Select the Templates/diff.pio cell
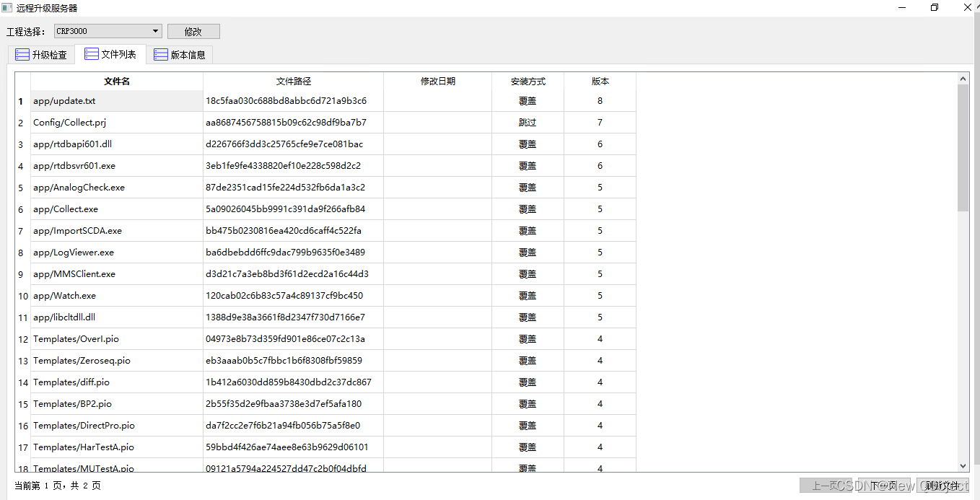This screenshot has width=980, height=500. tap(117, 382)
